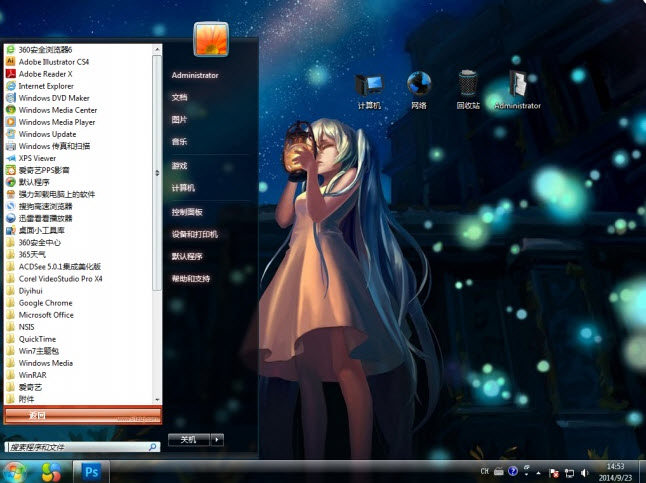This screenshot has width=646, height=483.
Task: Expand the Microsoft Office folder
Action: (x=40, y=314)
